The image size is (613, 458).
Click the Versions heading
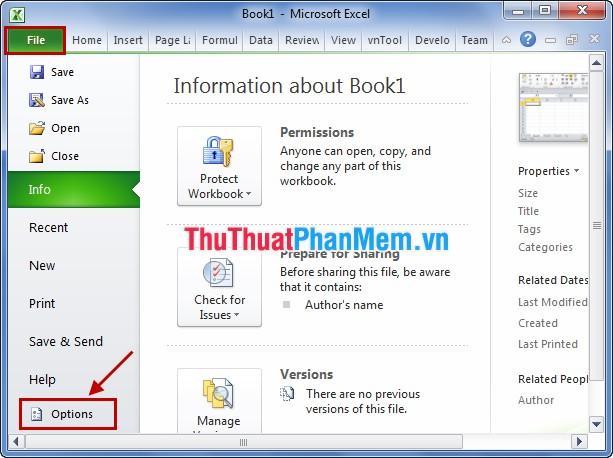click(306, 374)
